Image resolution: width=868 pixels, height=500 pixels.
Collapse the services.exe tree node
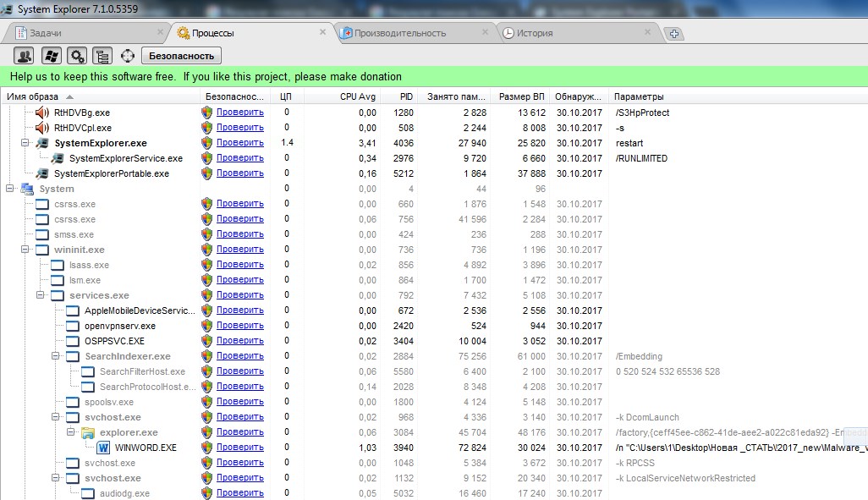click(x=41, y=295)
